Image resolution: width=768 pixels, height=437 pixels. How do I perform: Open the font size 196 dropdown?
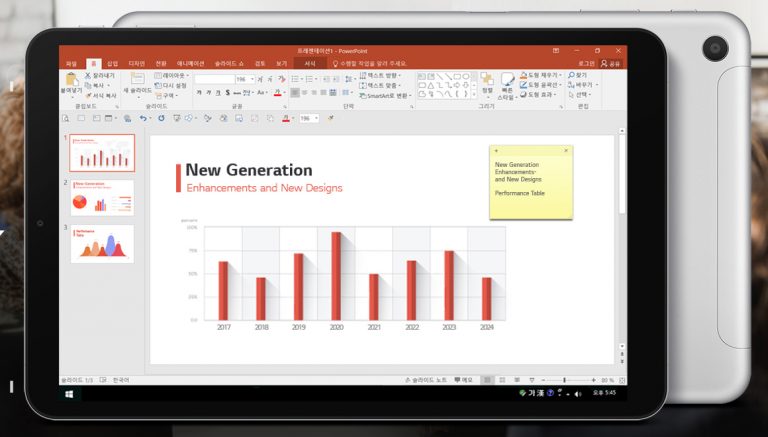click(x=254, y=78)
